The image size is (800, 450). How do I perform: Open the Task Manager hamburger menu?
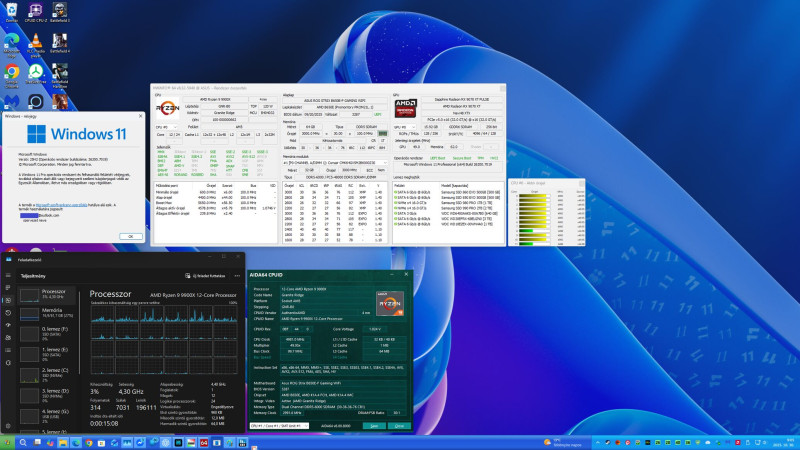pyautogui.click(x=9, y=275)
